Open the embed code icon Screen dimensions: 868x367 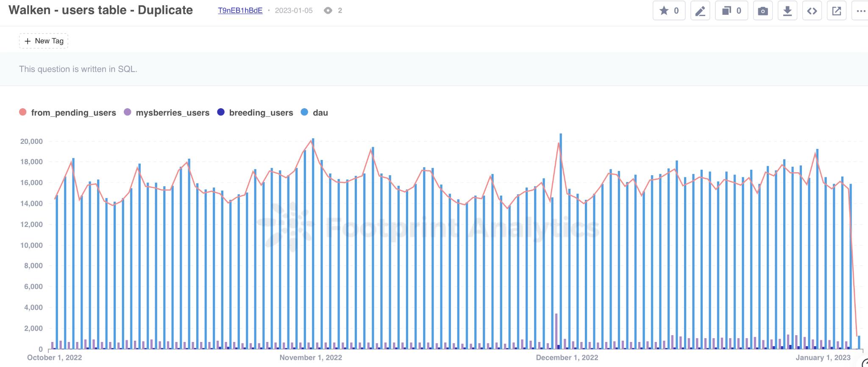tap(812, 11)
